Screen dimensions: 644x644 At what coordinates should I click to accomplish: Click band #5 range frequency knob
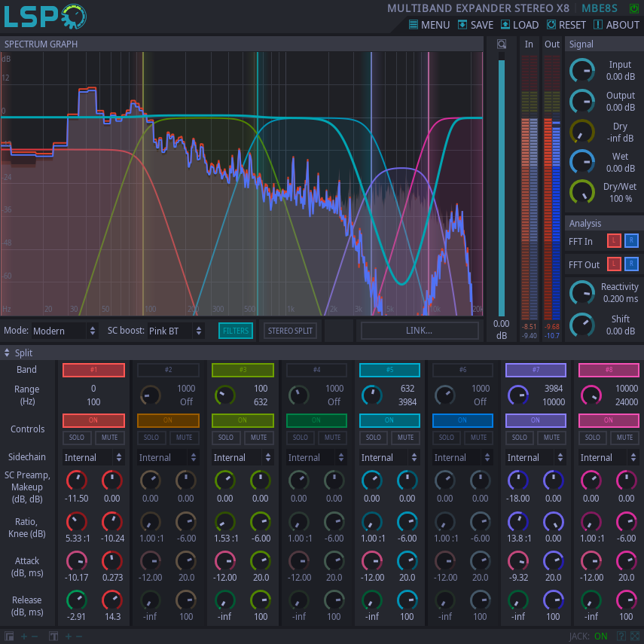(371, 395)
